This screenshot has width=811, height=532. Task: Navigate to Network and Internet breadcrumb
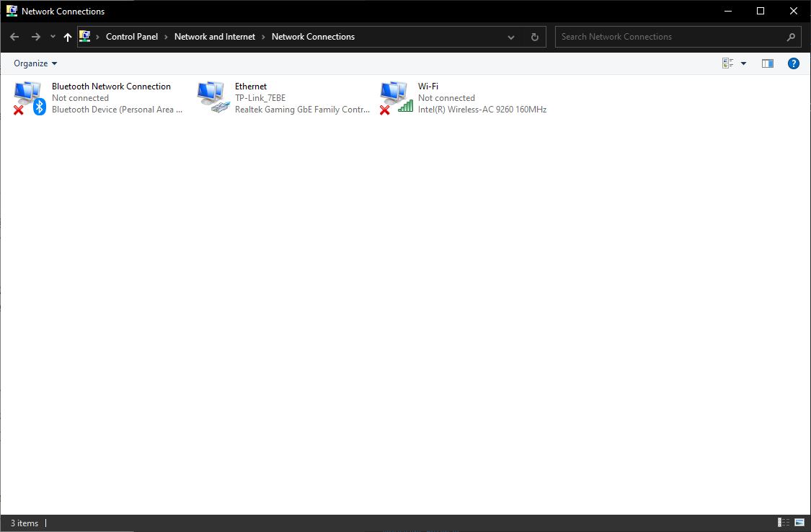(215, 37)
